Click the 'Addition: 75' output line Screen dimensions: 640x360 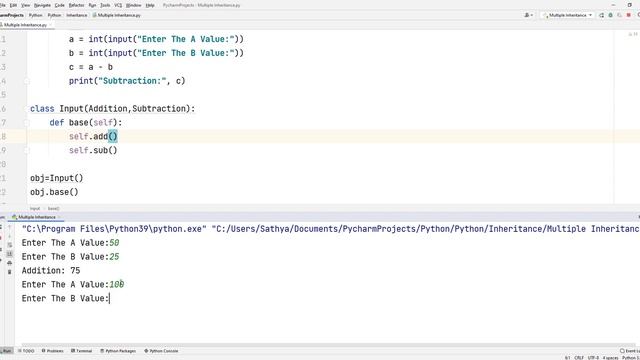[x=51, y=271]
